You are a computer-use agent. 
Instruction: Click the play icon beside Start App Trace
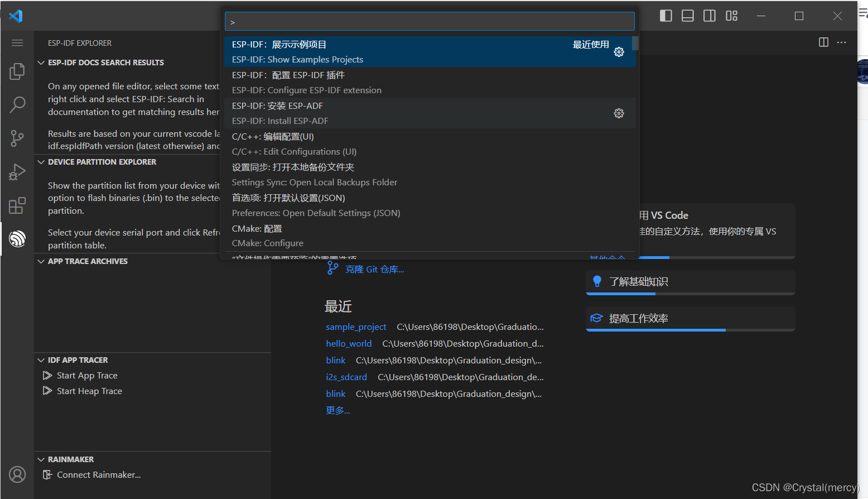(47, 376)
